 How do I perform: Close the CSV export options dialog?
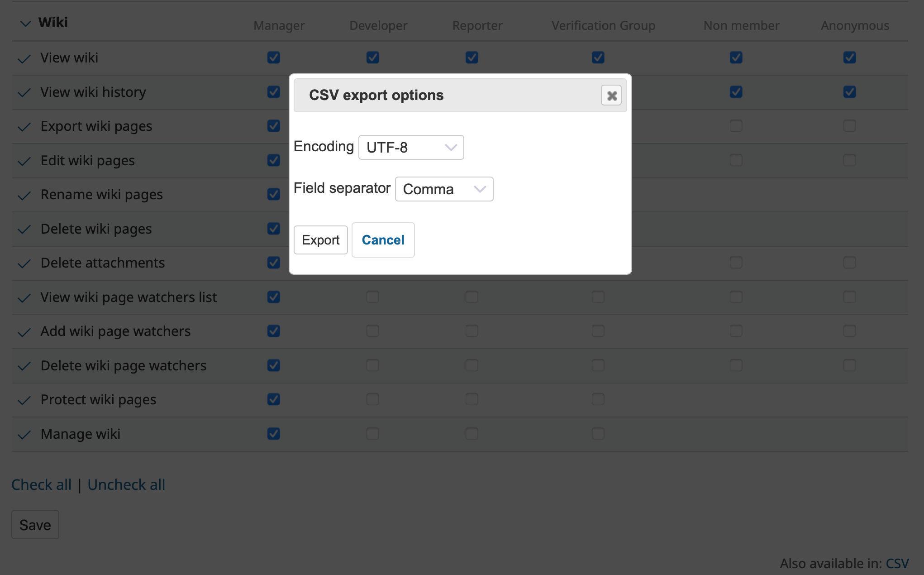coord(611,96)
